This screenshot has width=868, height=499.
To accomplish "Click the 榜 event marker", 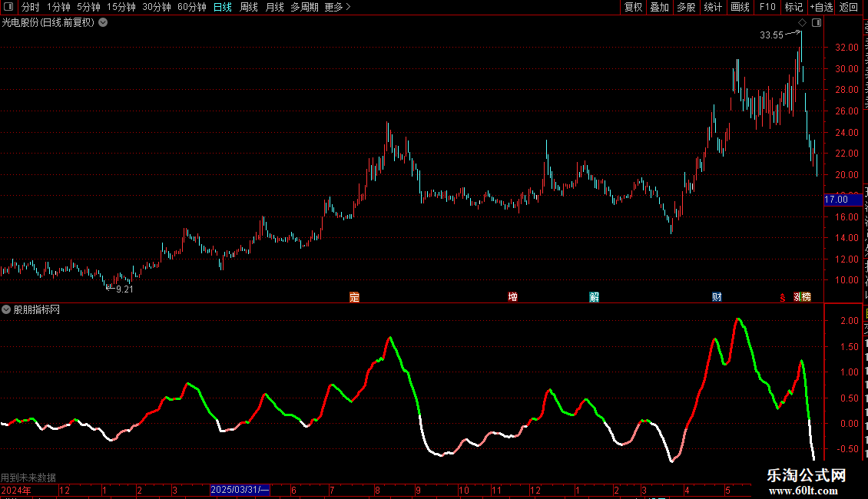I will [x=807, y=297].
